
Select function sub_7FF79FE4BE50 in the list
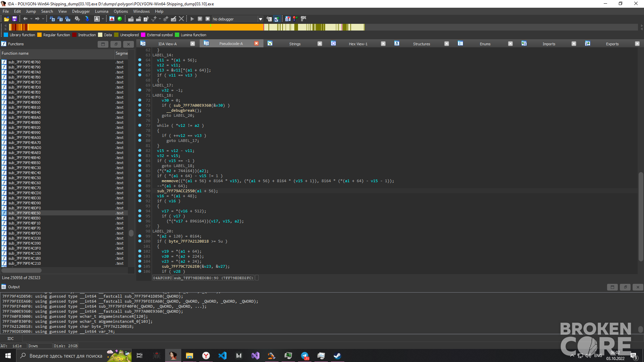point(64,213)
